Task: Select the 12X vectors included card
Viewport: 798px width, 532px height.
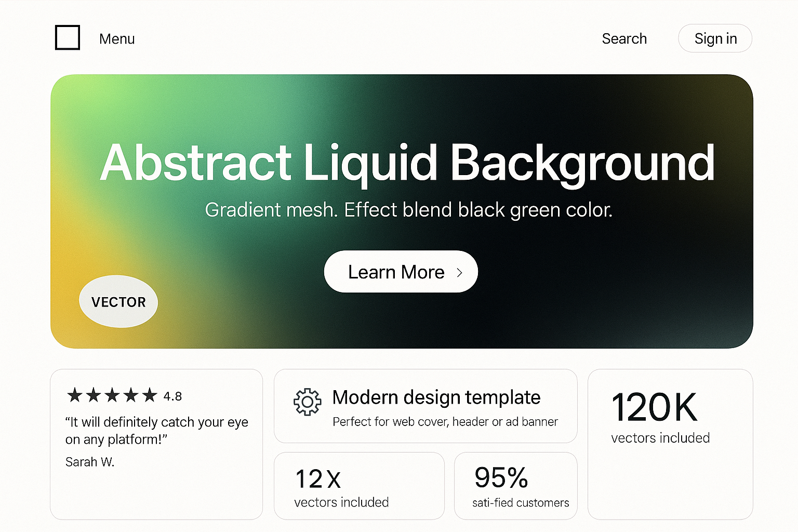Action: 359,486
